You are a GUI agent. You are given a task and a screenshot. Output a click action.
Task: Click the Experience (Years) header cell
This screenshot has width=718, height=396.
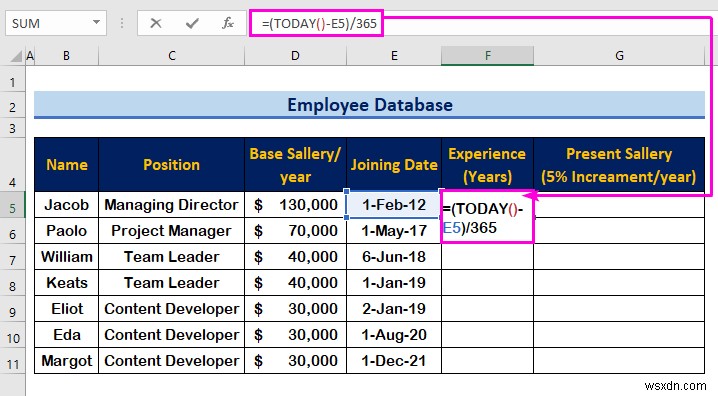[488, 164]
